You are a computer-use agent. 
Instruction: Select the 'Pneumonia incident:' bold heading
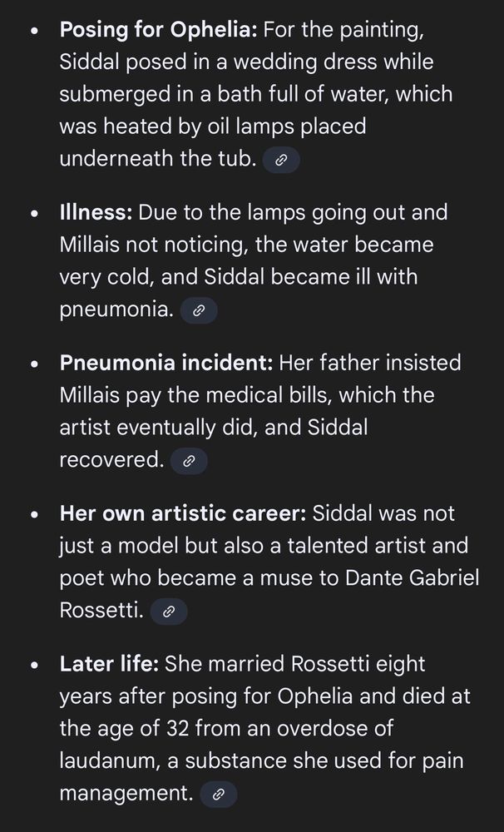166,363
